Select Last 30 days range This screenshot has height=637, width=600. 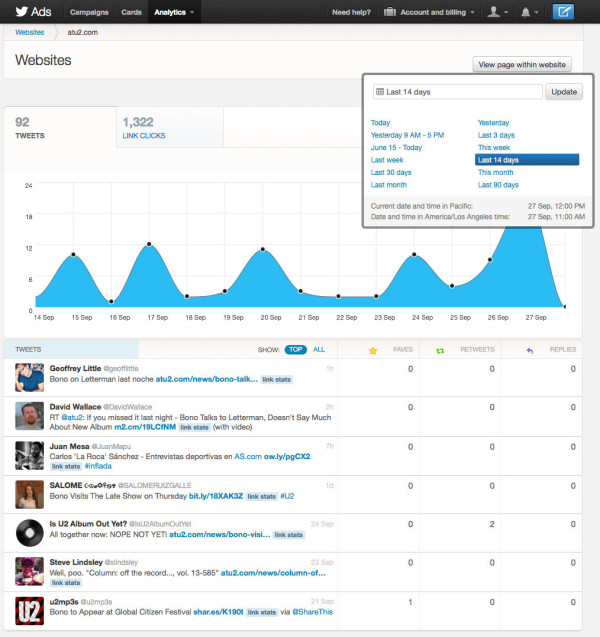pos(391,172)
